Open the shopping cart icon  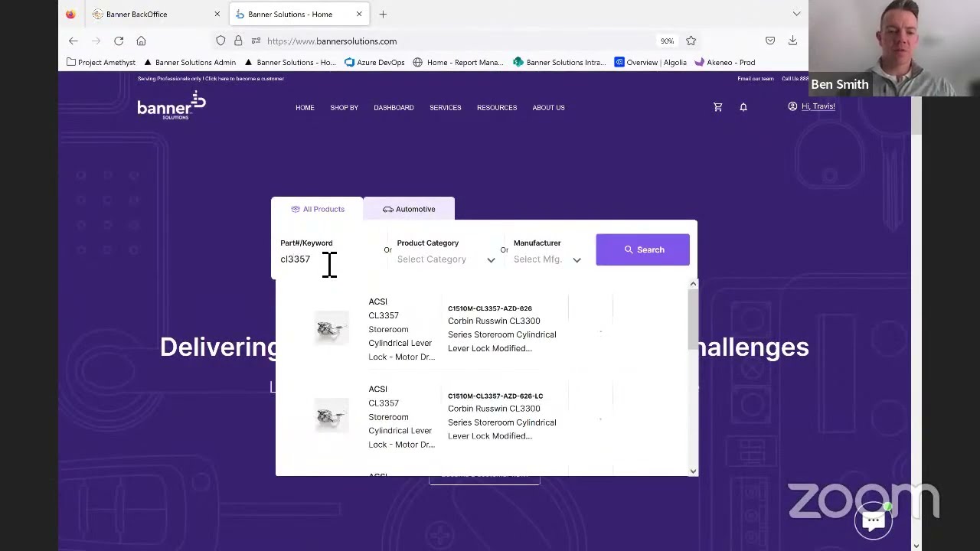click(x=717, y=107)
